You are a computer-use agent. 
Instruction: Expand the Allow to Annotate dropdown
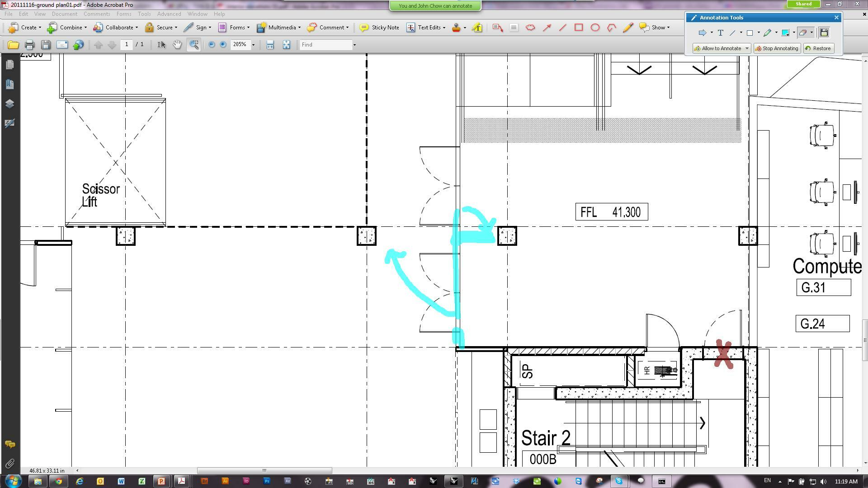[747, 48]
